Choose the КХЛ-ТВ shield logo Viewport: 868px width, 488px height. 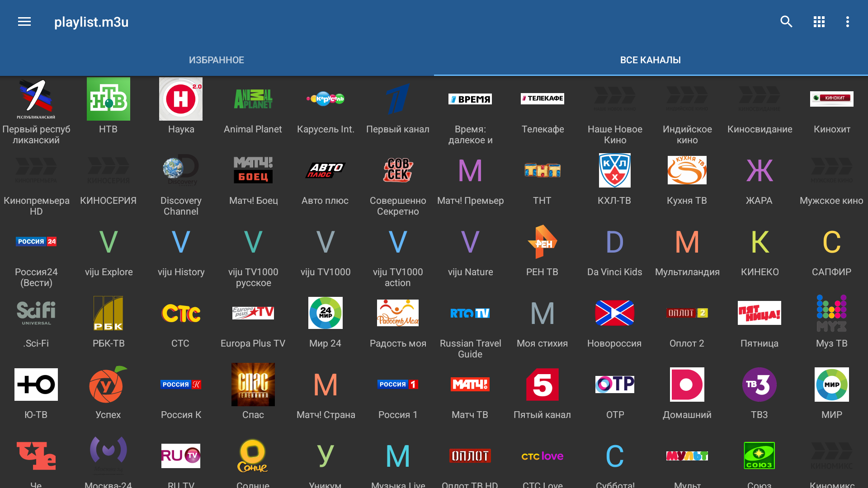click(614, 170)
